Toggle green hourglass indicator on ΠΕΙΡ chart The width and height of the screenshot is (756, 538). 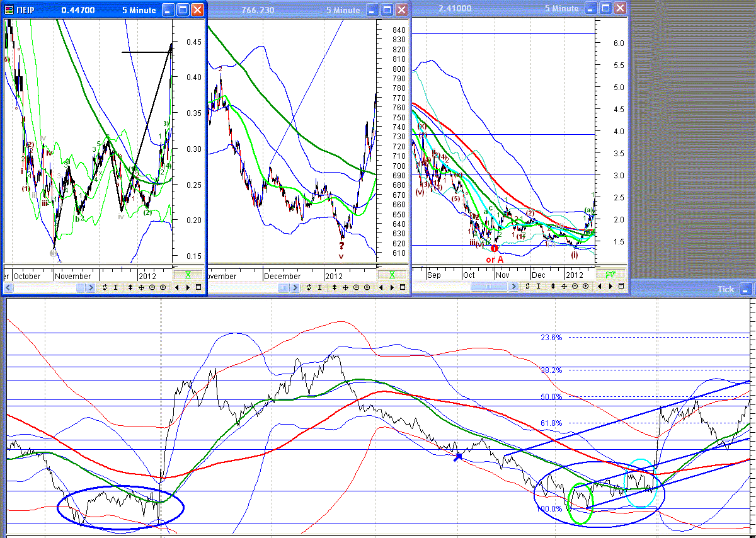pyautogui.click(x=188, y=275)
